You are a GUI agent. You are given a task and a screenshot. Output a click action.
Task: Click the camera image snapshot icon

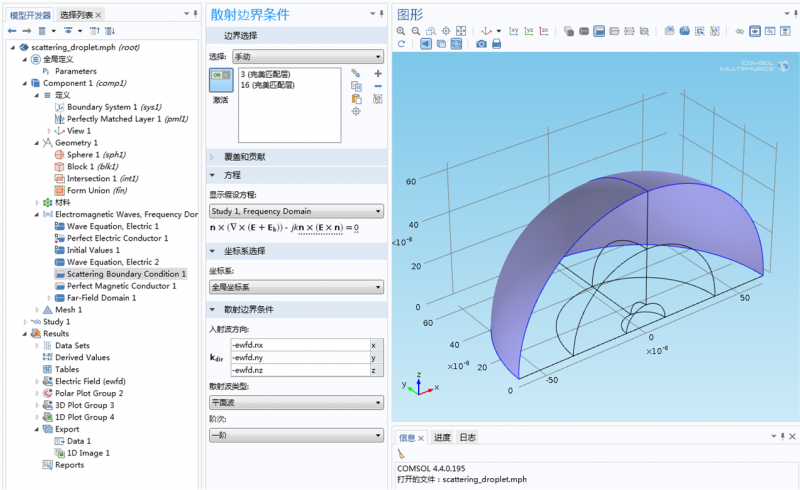pyautogui.click(x=481, y=44)
